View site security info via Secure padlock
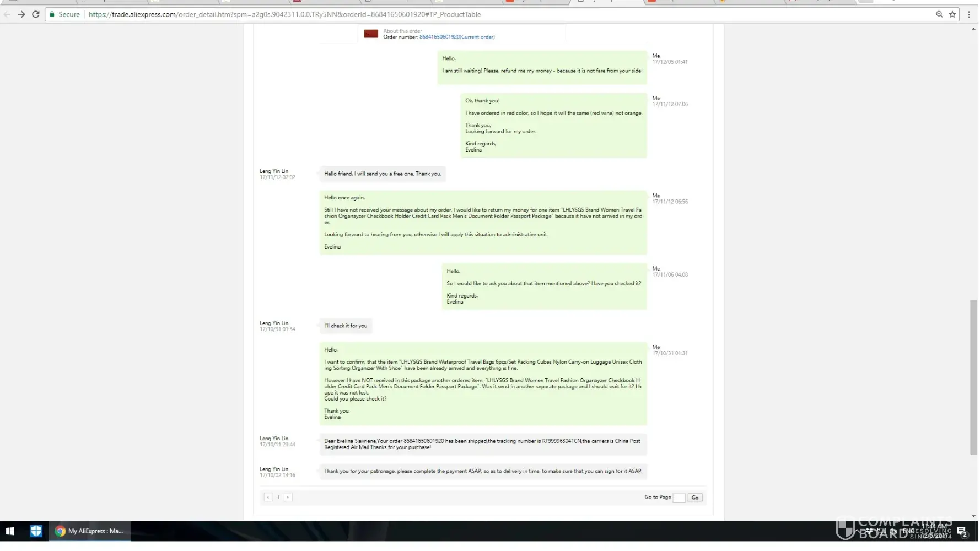The width and height of the screenshot is (980, 551). coord(64,14)
